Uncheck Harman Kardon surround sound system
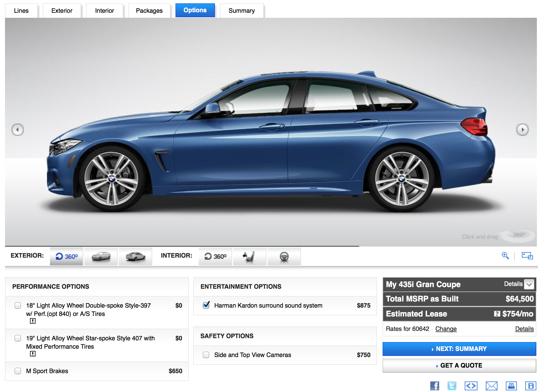 (x=206, y=305)
